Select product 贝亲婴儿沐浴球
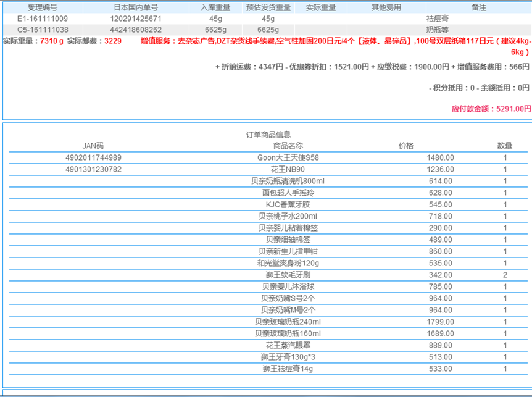 [x=288, y=286]
